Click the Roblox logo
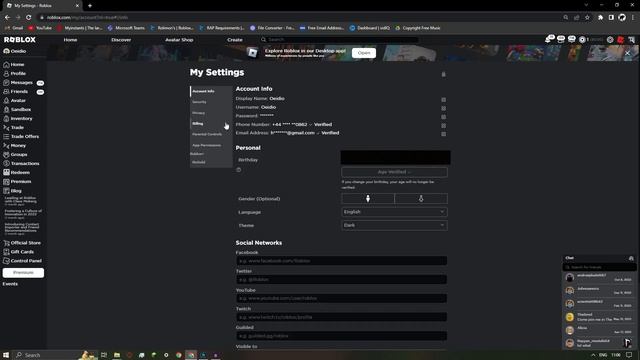 tap(20, 40)
